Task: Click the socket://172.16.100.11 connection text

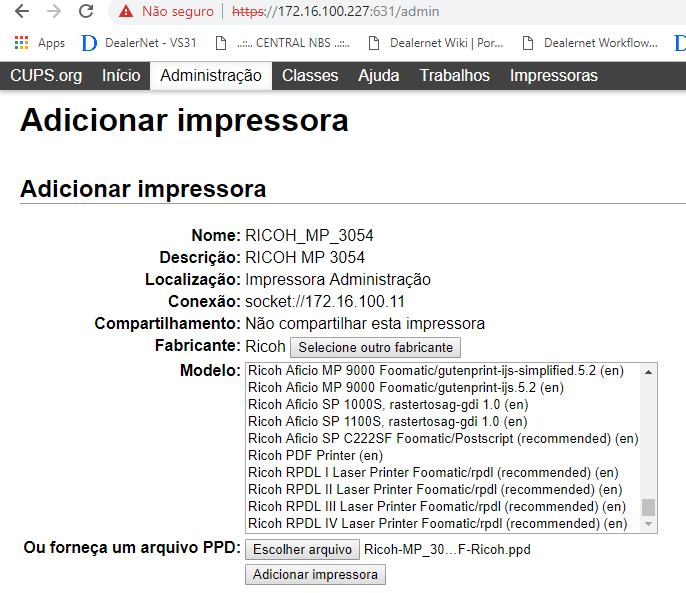Action: [325, 302]
